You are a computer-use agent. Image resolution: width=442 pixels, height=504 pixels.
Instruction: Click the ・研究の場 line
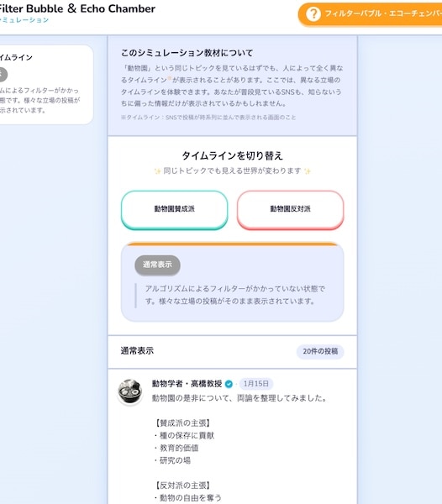click(171, 460)
